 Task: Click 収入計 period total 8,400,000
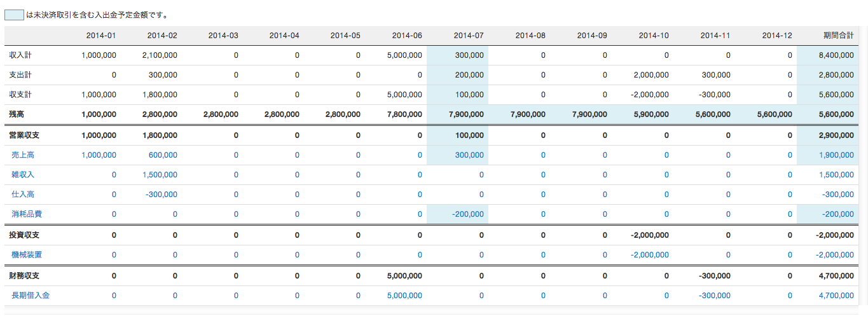point(836,55)
